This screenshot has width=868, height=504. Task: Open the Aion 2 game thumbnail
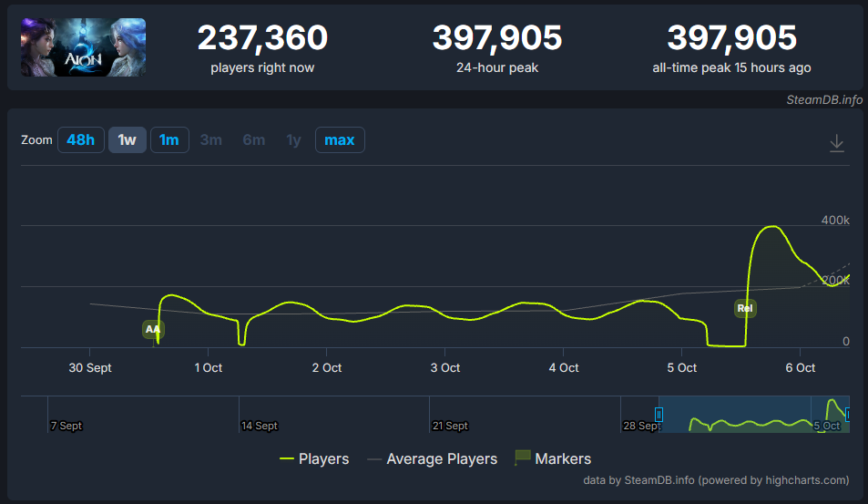click(x=84, y=47)
